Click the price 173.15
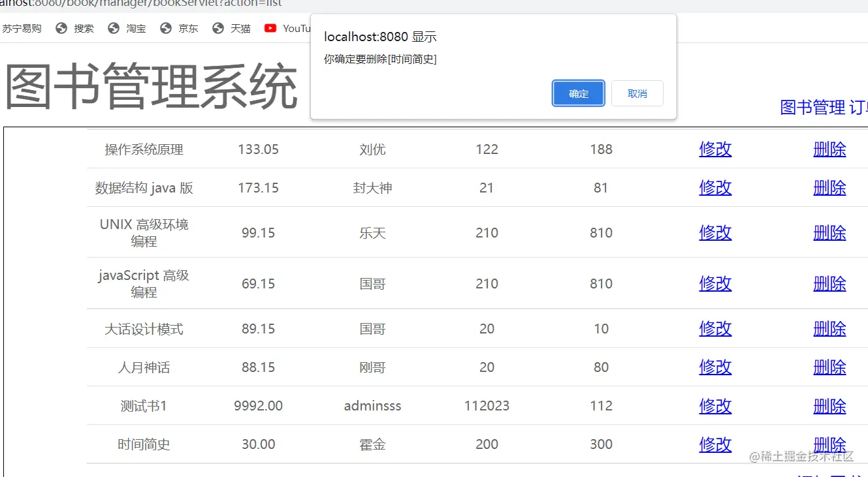This screenshot has width=868, height=477. pos(258,188)
